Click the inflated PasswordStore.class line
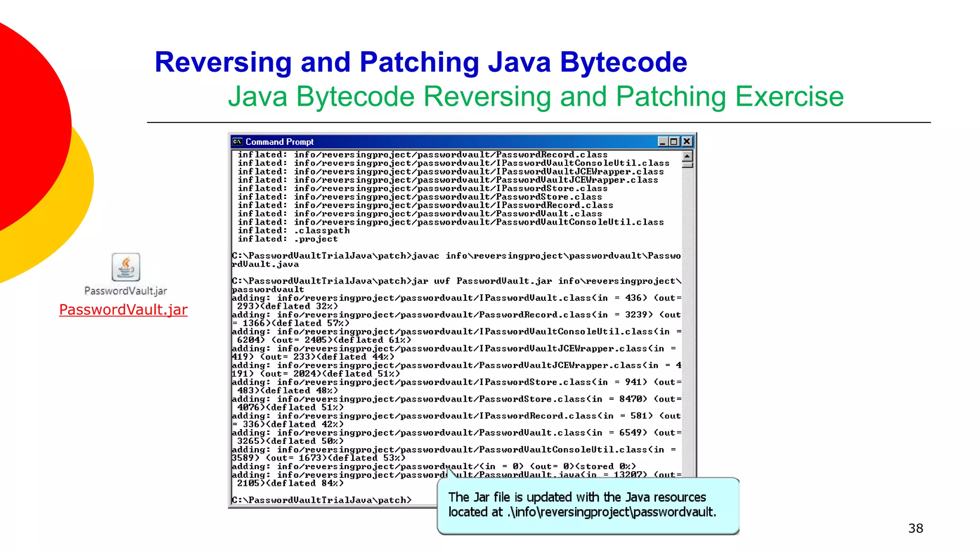 click(420, 197)
